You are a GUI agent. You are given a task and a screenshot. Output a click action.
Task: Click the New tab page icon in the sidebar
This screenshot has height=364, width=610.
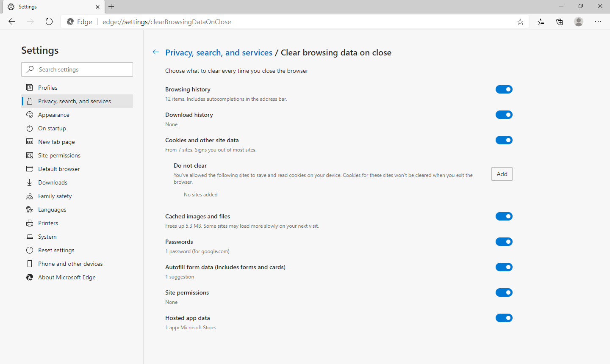30,142
